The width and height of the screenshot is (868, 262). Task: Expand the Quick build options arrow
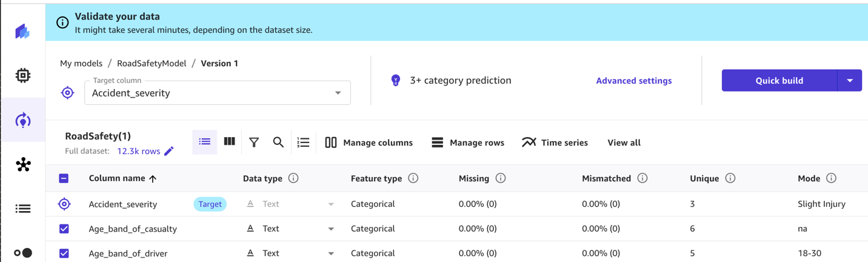pos(850,81)
